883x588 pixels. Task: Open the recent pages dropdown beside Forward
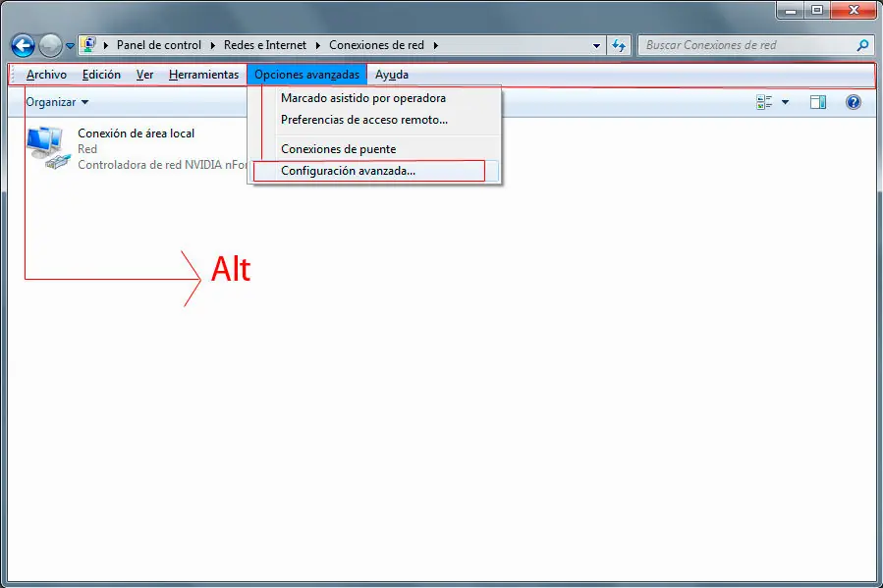click(70, 46)
